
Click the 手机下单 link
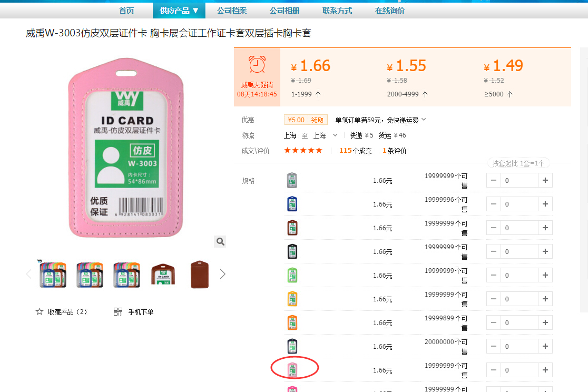[x=141, y=312]
